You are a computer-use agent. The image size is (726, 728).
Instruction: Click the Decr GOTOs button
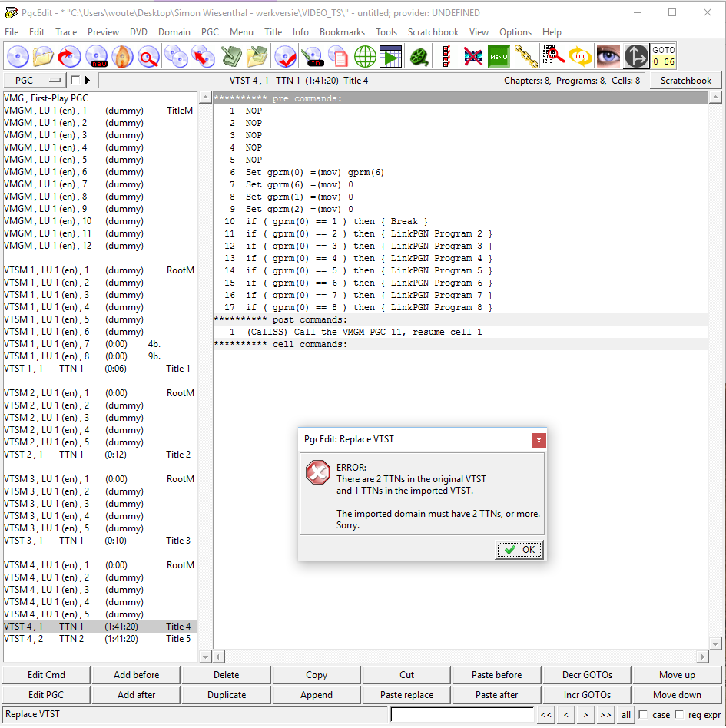click(587, 674)
